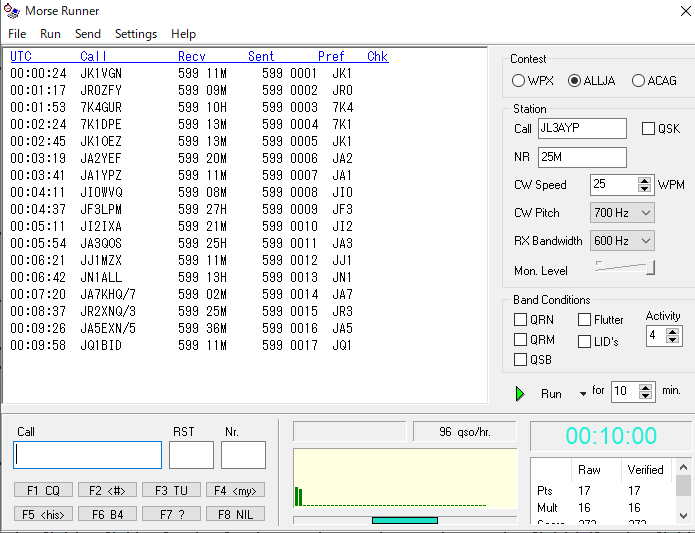
Task: Click the cyan RIT tuning bar
Action: (x=405, y=520)
